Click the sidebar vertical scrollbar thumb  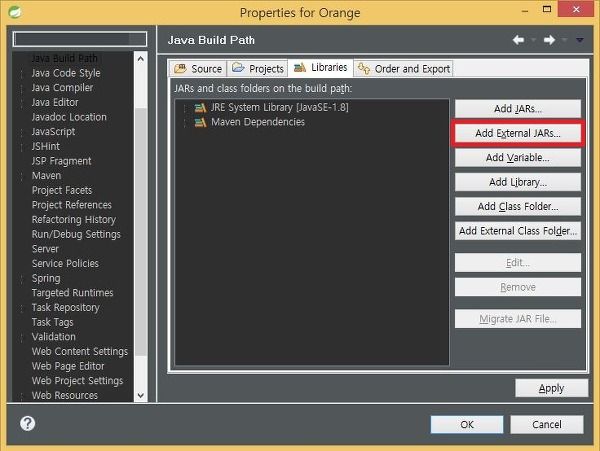coord(140,231)
